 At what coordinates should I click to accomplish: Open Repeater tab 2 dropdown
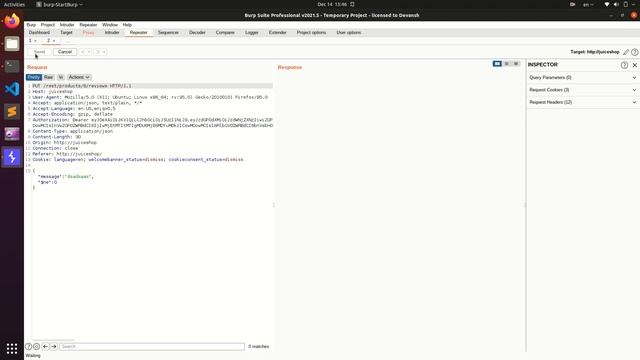coord(53,41)
